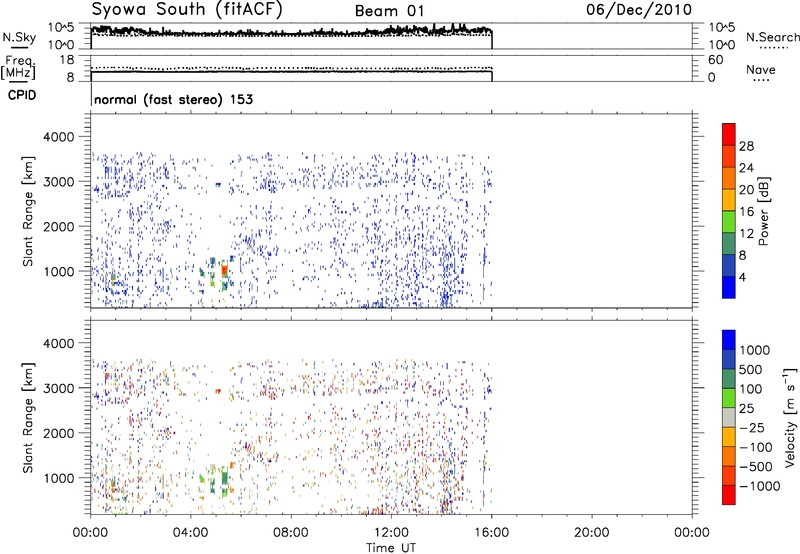Click the red bottom segment of Velocity colorbar
Image resolution: width=800 pixels, height=554 pixels.
[729, 495]
